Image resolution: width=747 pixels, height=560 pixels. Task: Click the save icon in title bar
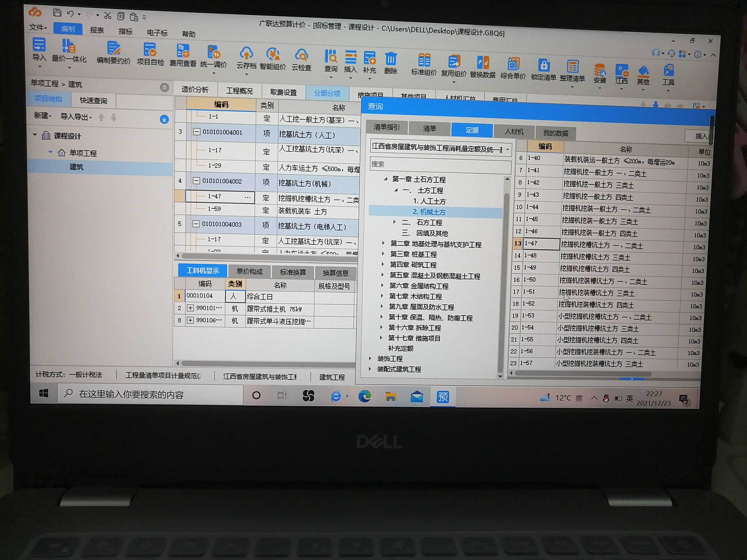[x=57, y=13]
